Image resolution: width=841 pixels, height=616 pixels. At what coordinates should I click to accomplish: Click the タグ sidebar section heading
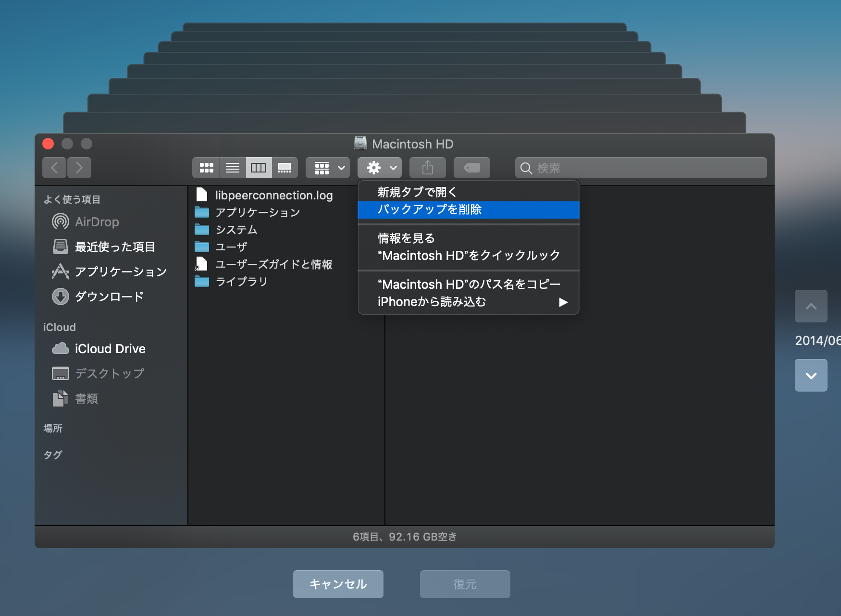[53, 455]
